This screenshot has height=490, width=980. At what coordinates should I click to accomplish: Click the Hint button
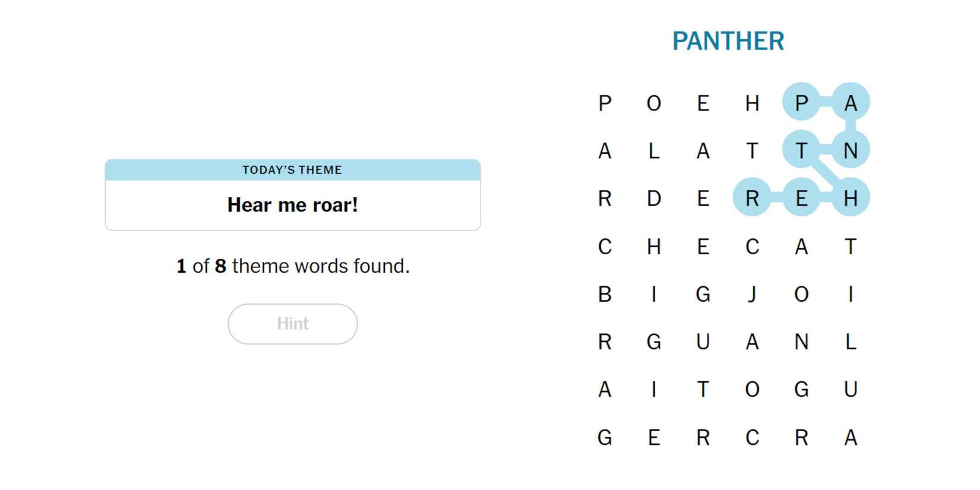292,324
